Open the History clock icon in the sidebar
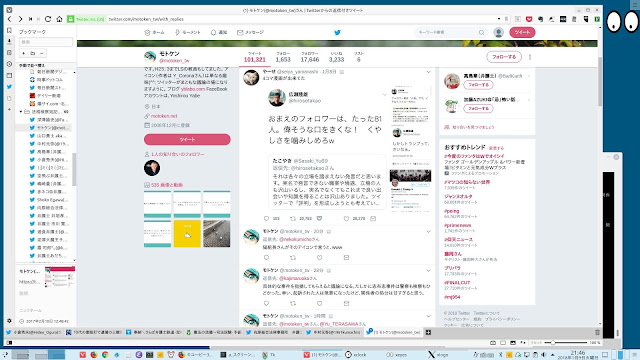Image resolution: width=640 pixels, height=360 pixels. pos(9,64)
